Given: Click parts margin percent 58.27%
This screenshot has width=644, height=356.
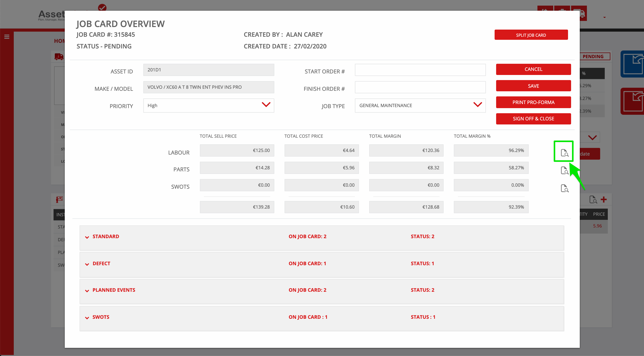Looking at the screenshot, I should tap(491, 168).
